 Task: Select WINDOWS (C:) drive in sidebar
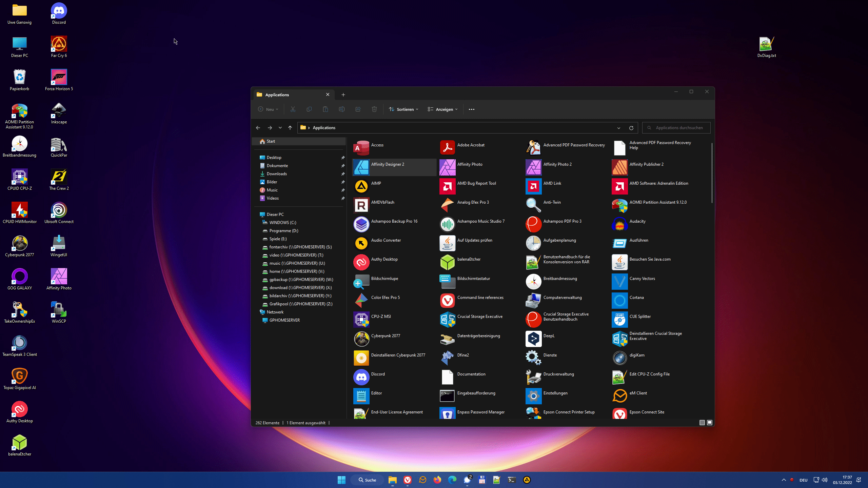point(282,223)
